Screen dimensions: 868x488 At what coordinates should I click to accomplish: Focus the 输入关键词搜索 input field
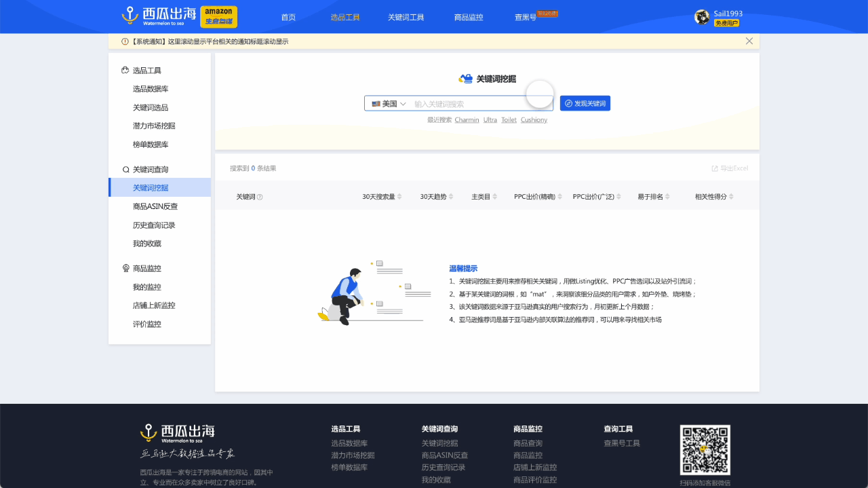point(481,104)
